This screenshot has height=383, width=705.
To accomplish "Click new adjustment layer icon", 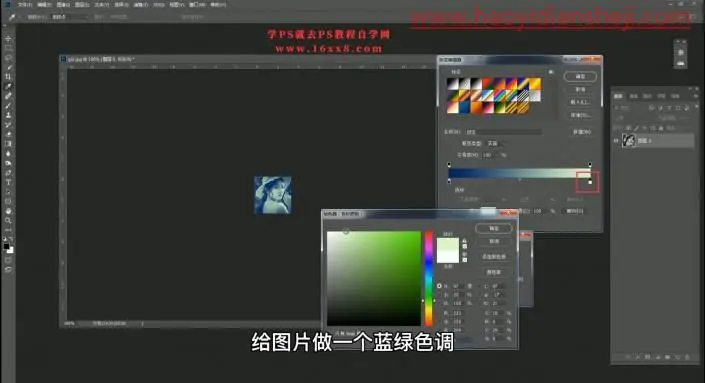I will (657, 357).
